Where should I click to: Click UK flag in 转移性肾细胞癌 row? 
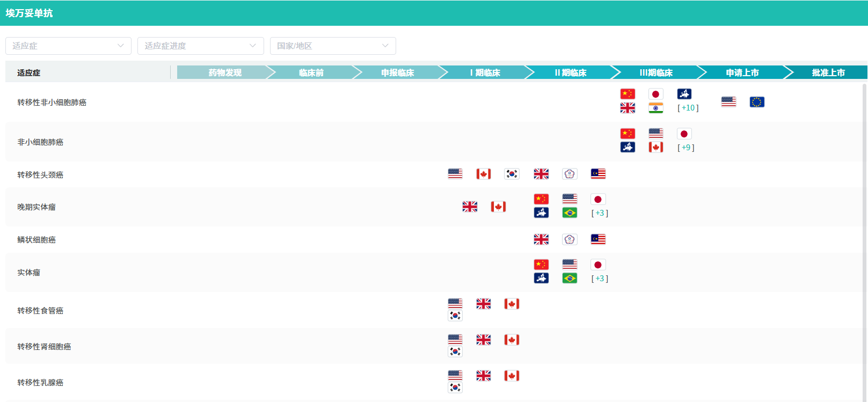click(x=484, y=340)
